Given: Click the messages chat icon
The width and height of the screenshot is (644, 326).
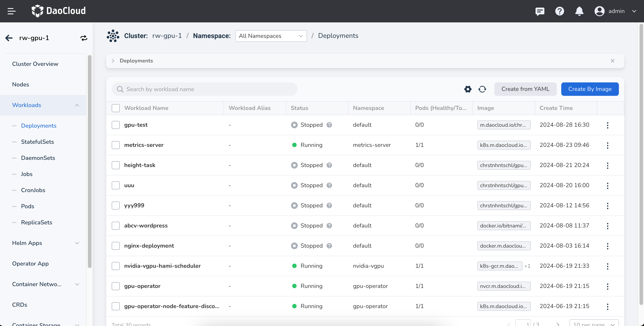Looking at the screenshot, I should click(540, 11).
